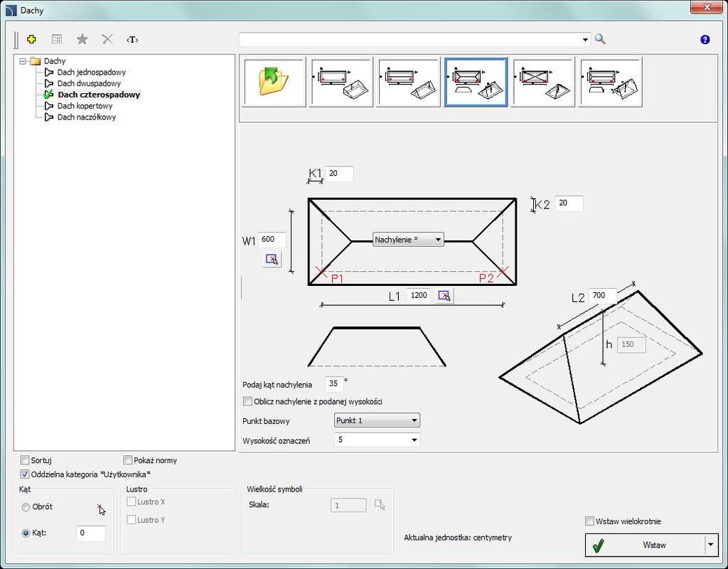Open the Wstaw button dropdown arrow

(711, 545)
